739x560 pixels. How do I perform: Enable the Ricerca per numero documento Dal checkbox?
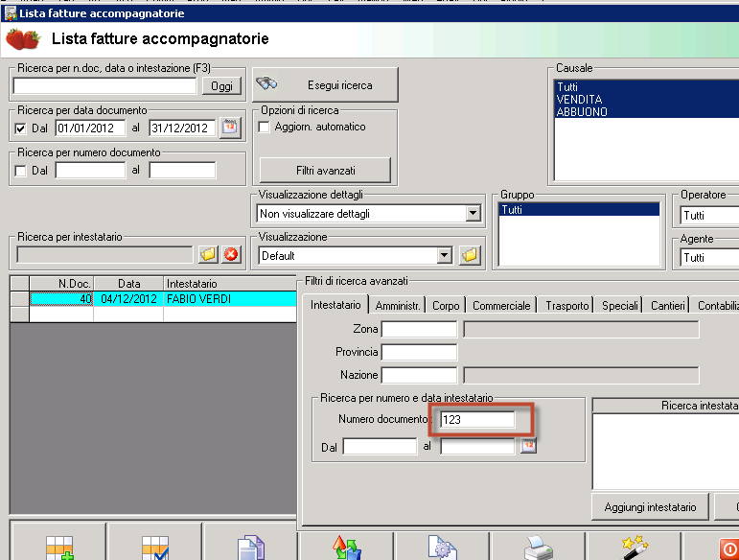20,171
